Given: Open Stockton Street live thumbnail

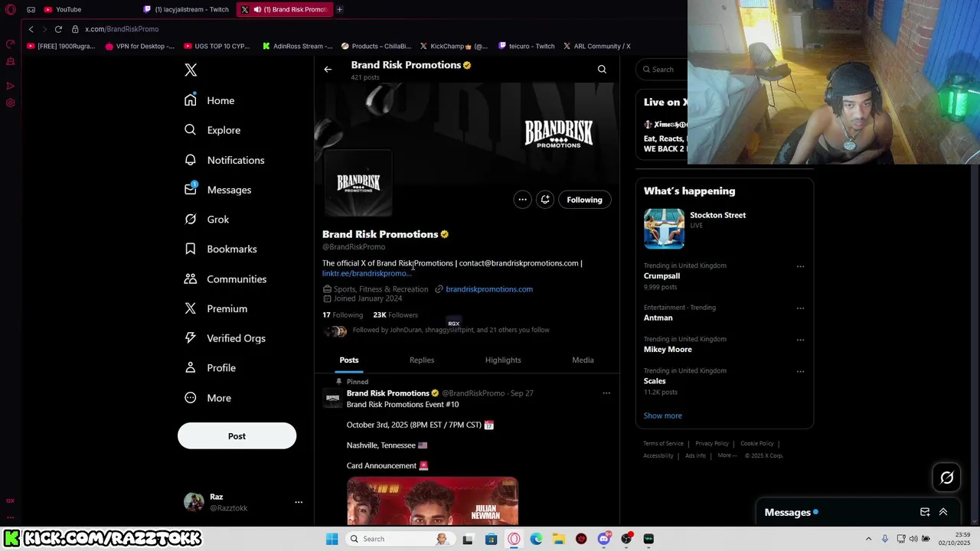Looking at the screenshot, I should (664, 228).
